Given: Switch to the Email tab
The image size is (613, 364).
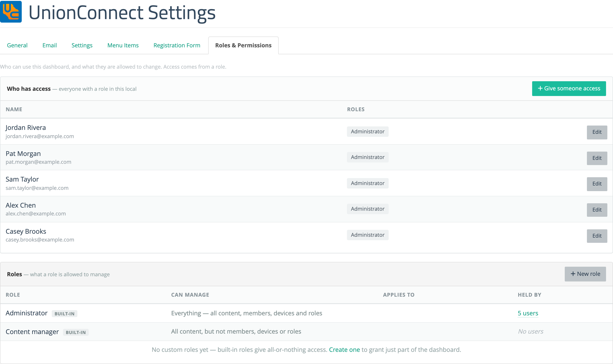Looking at the screenshot, I should tap(50, 45).
